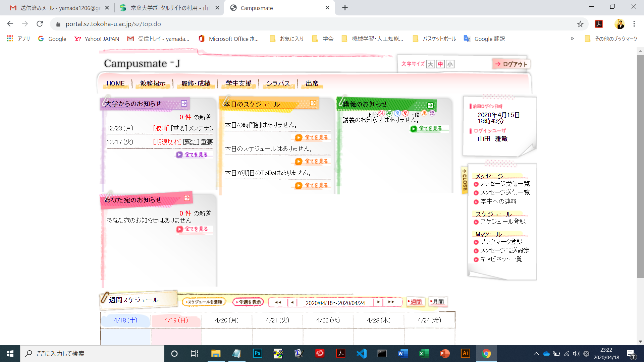Expand the 講義のお知らせ panel arrow icon

click(430, 105)
